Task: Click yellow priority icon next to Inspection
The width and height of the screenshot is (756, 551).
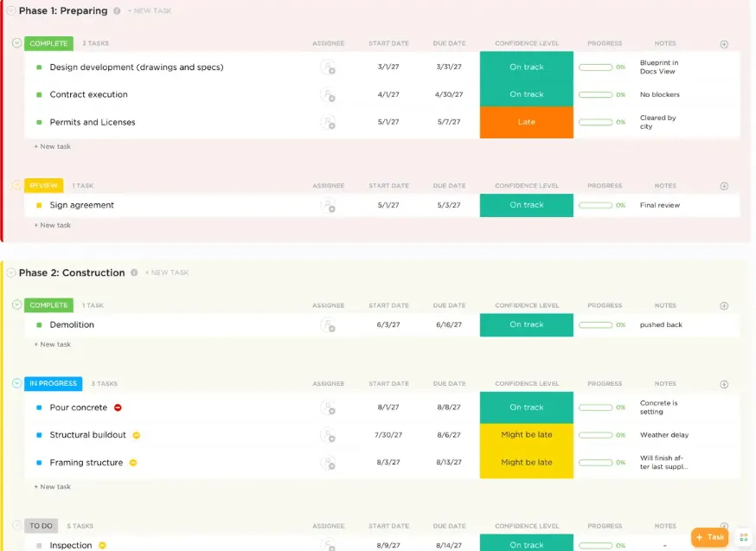Action: [x=102, y=545]
